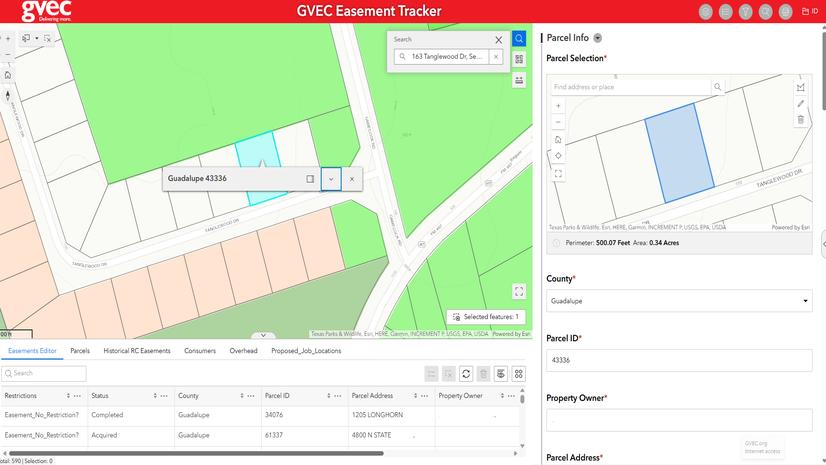Image resolution: width=826 pixels, height=465 pixels.
Task: Open Parcel Address column options menu
Action: point(425,396)
